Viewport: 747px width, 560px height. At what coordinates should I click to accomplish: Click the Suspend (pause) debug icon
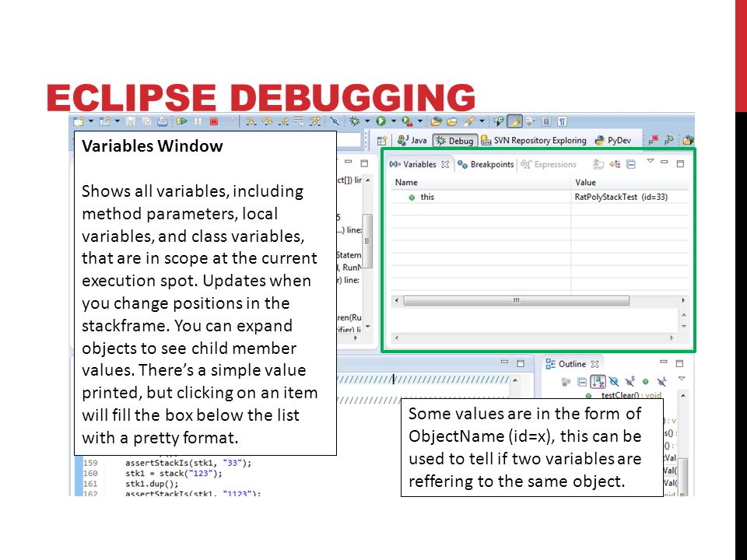(x=198, y=121)
